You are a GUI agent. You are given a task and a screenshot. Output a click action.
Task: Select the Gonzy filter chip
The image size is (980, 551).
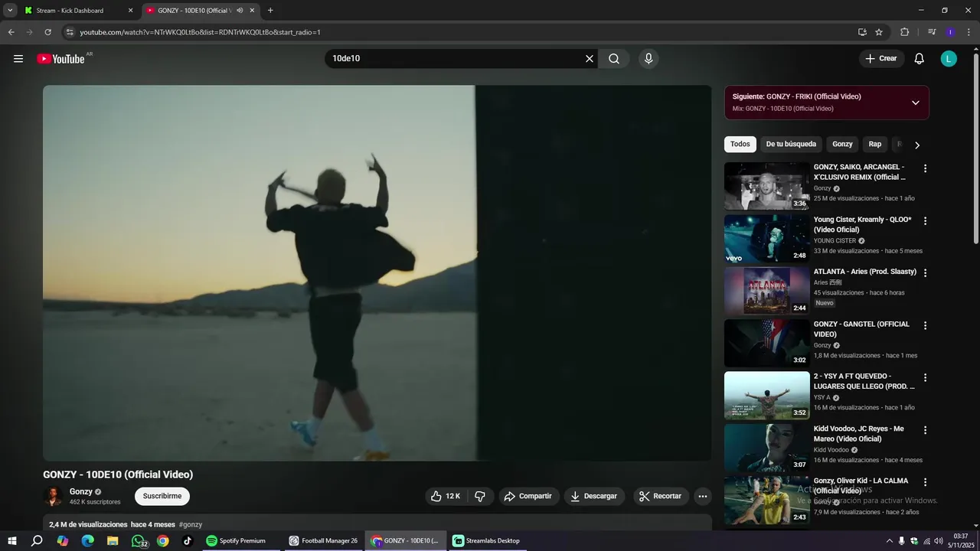pos(842,144)
